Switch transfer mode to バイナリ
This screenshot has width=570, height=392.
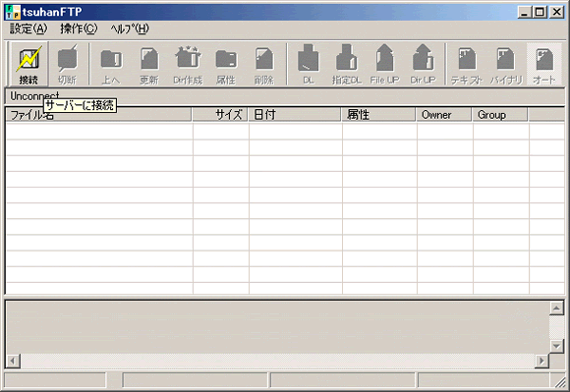pos(506,64)
